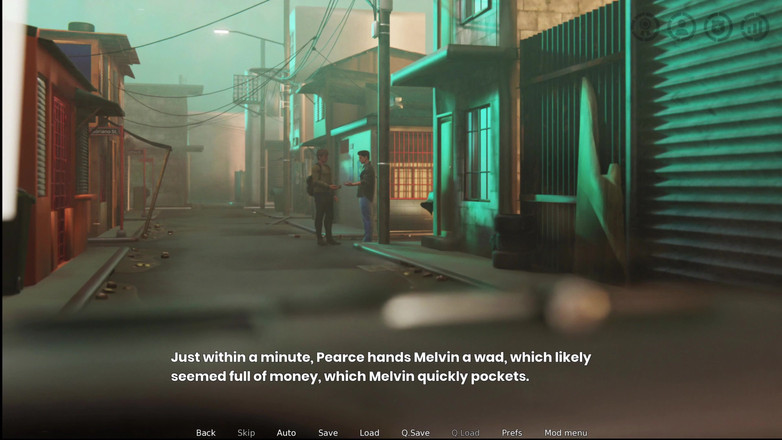Open the Save game screen
782x440 pixels.
(328, 433)
